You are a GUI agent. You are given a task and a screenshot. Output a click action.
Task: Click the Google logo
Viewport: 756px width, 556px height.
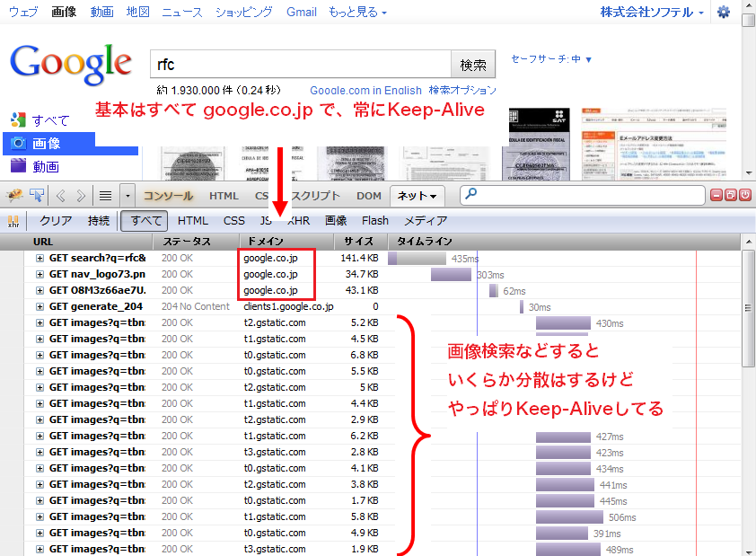point(70,64)
